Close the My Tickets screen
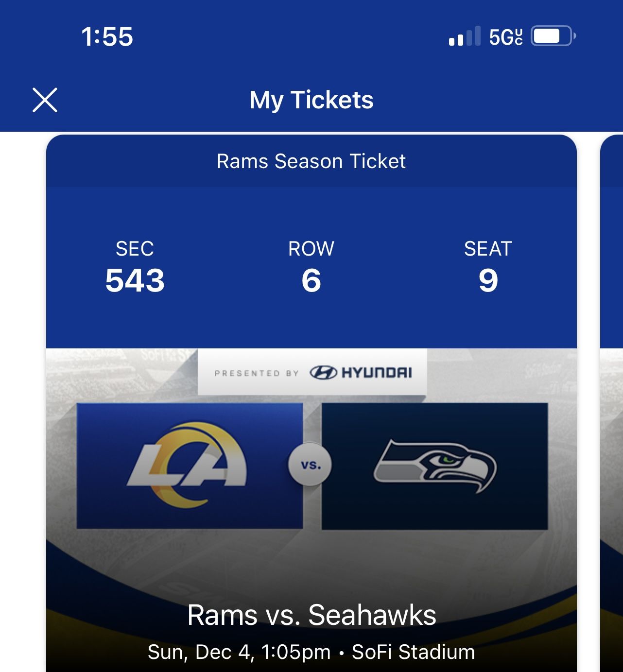This screenshot has width=623, height=672. click(x=45, y=100)
